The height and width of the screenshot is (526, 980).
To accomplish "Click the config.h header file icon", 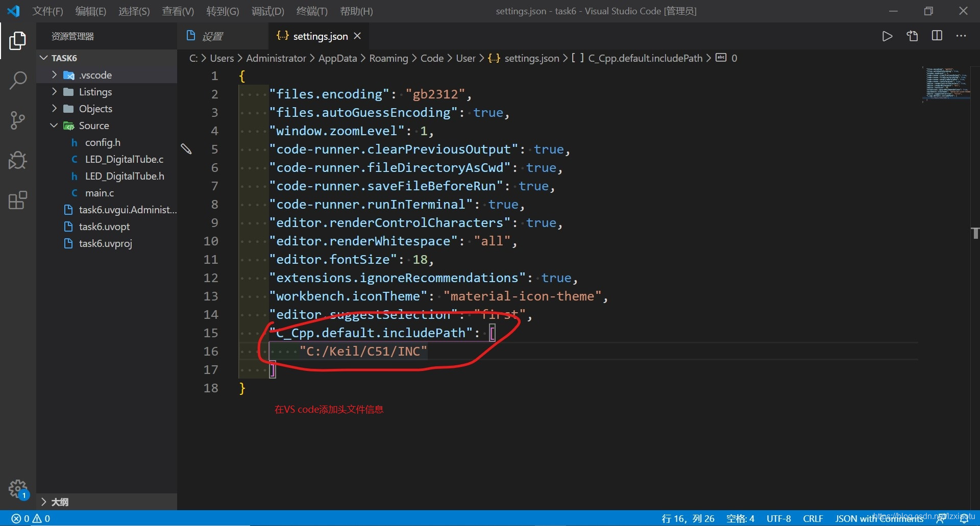I will pyautogui.click(x=75, y=142).
